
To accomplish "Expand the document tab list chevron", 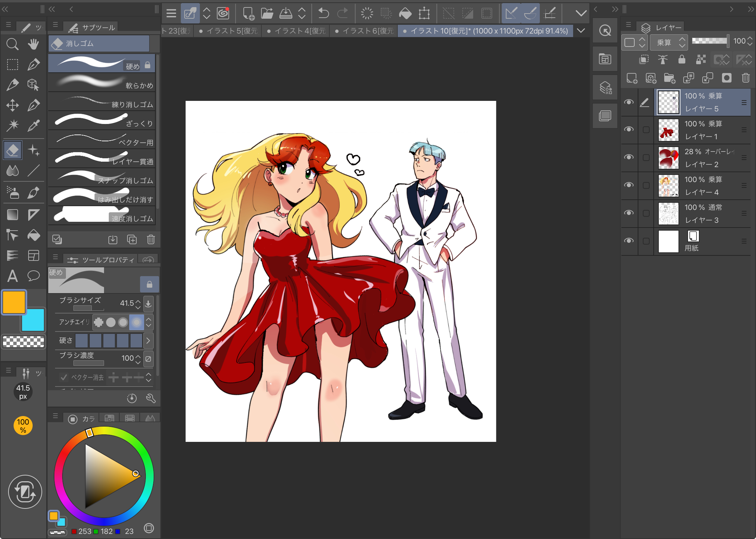I will [581, 31].
